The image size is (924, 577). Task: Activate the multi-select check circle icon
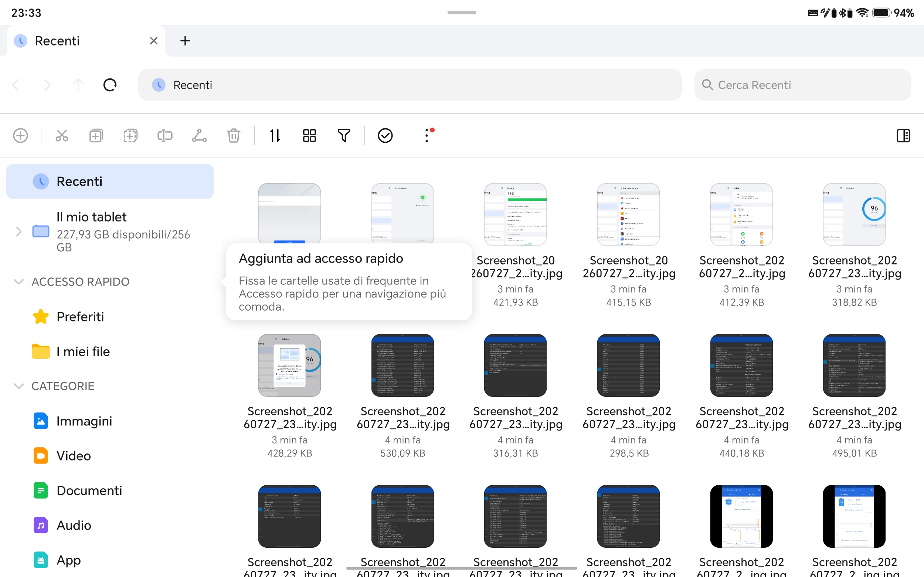tap(385, 135)
